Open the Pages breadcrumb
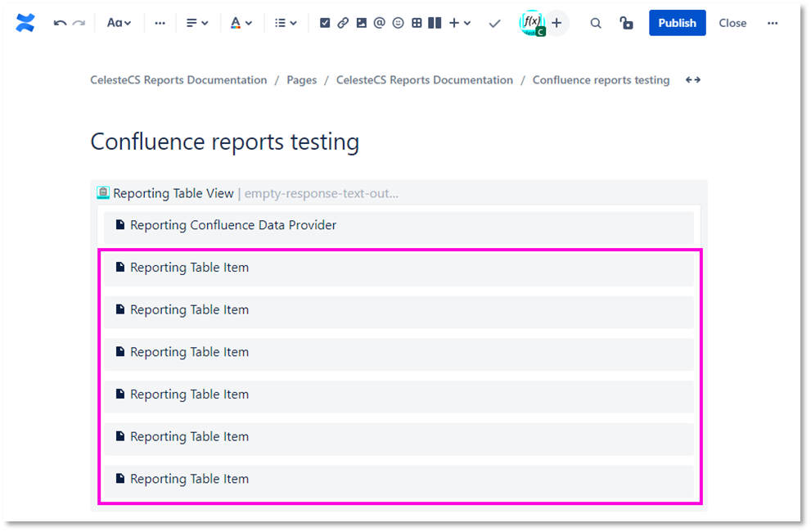Image resolution: width=811 pixels, height=532 pixels. click(301, 79)
